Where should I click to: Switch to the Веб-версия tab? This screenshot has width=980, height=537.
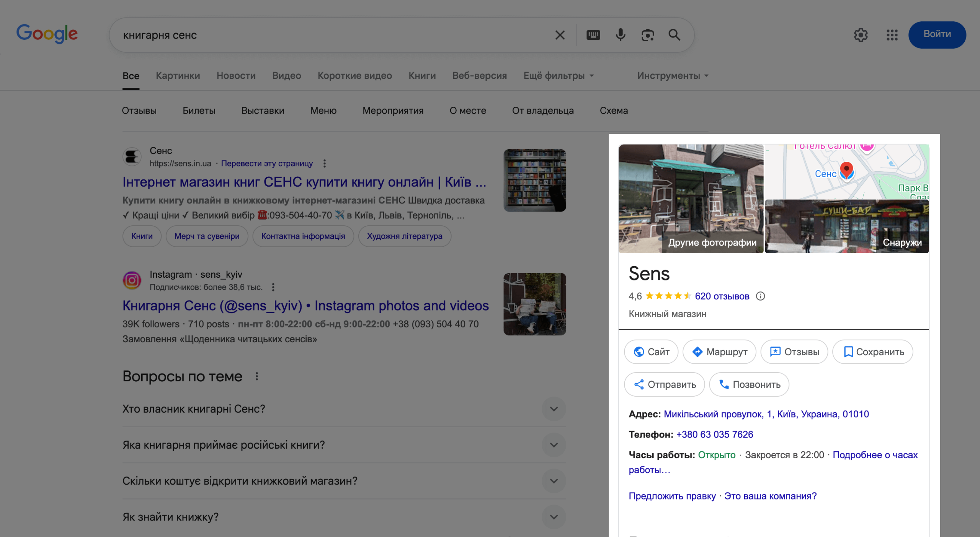click(x=480, y=76)
